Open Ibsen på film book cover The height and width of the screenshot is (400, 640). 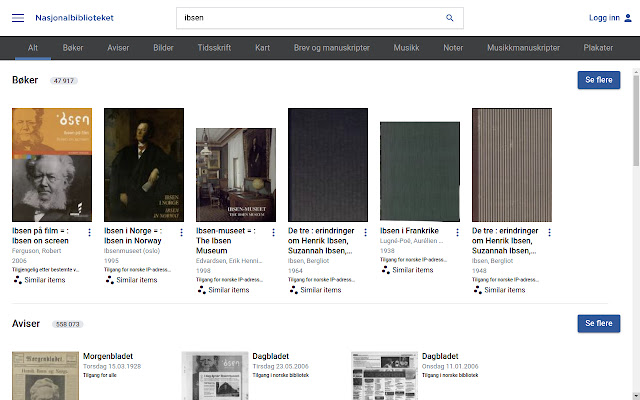point(52,165)
